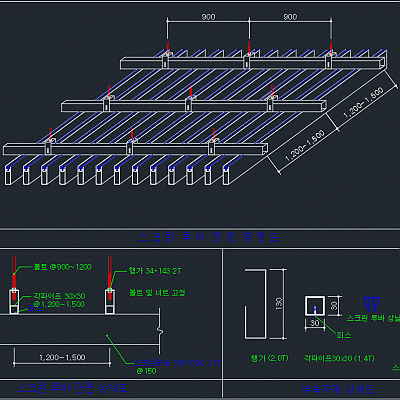Select the vertical '30' dimension right of the square pipe
Viewport: 400px width, 400px height.
(x=334, y=305)
